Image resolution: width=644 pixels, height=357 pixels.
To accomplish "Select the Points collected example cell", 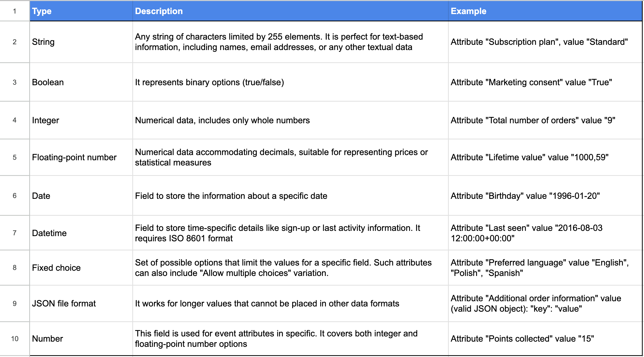I will click(x=545, y=338).
